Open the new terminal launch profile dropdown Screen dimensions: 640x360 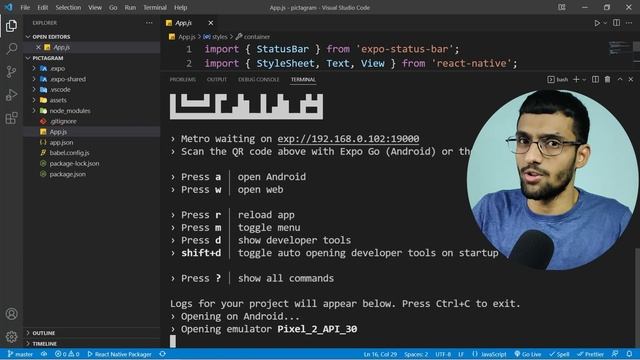584,80
